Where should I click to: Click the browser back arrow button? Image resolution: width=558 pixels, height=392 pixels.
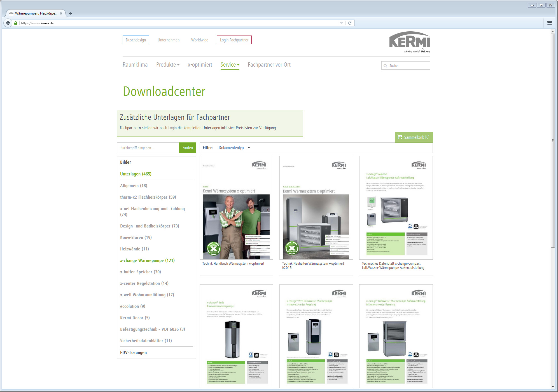pos(8,23)
